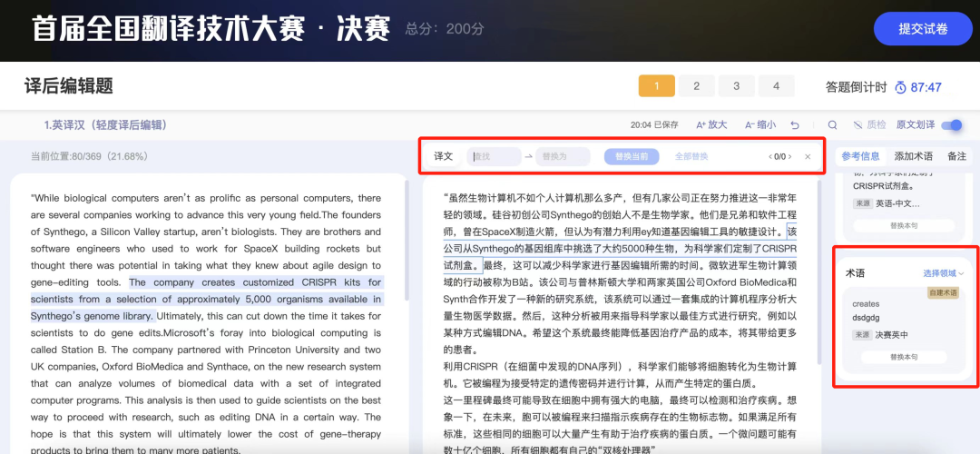
Task: Close the find and replace bar
Action: tap(808, 156)
